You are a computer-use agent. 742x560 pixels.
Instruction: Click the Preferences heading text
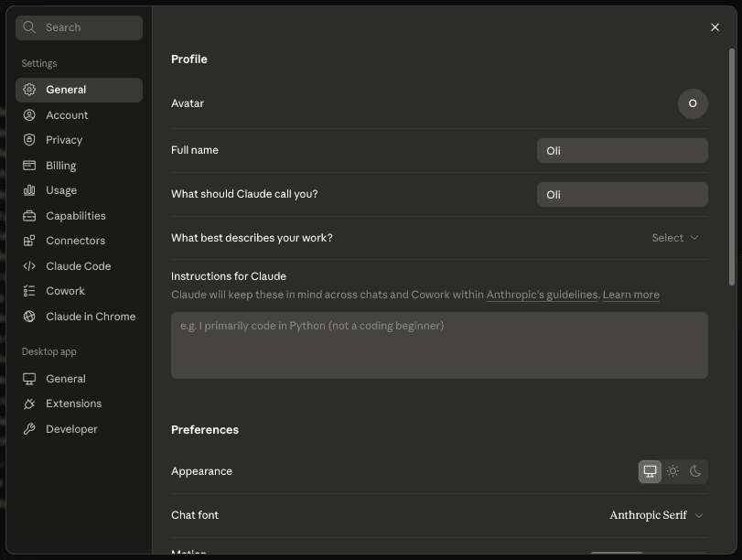pos(205,430)
